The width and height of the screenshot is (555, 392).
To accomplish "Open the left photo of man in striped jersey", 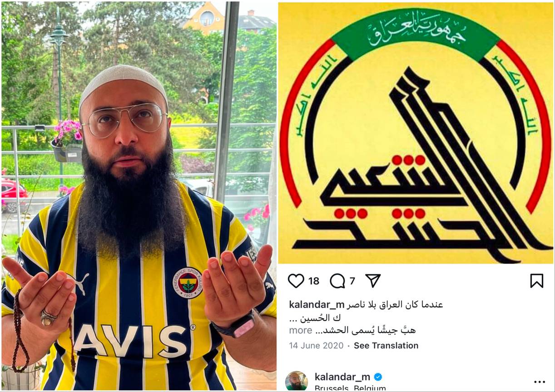I will 139,196.
